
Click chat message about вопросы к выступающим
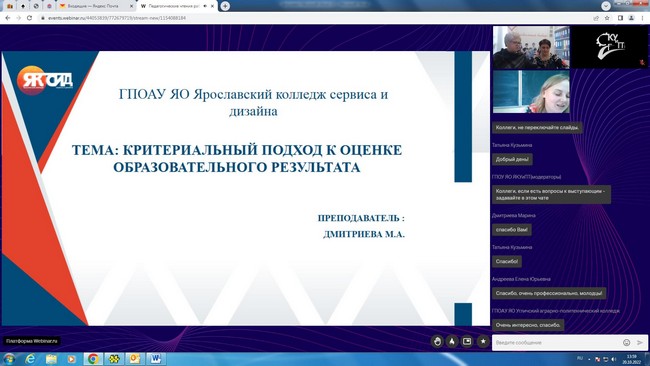coord(551,194)
